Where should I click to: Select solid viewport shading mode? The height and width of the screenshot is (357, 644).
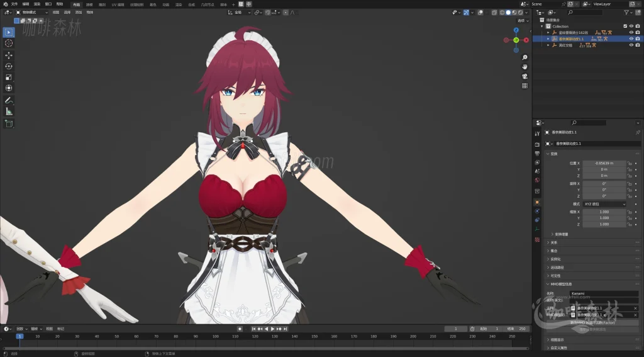coord(508,13)
